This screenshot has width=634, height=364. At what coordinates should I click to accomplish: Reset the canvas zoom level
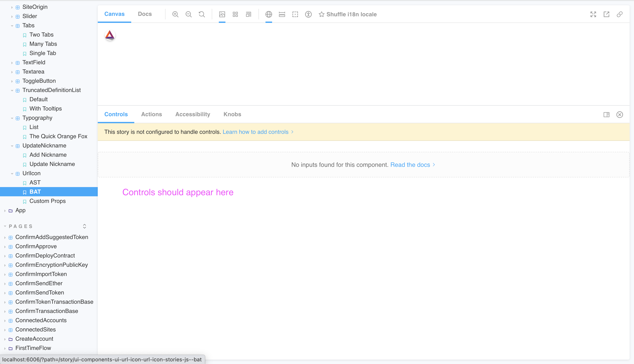coord(201,14)
